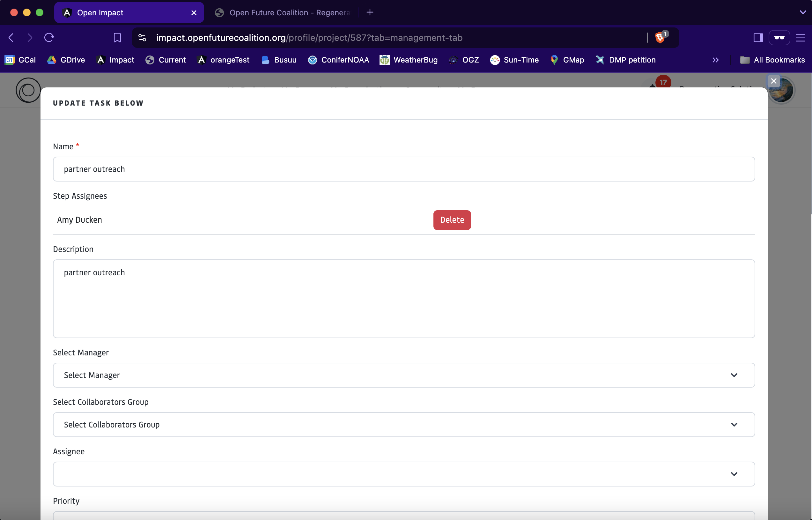Open the Brave hamburger menu
The width and height of the screenshot is (812, 520).
point(800,37)
